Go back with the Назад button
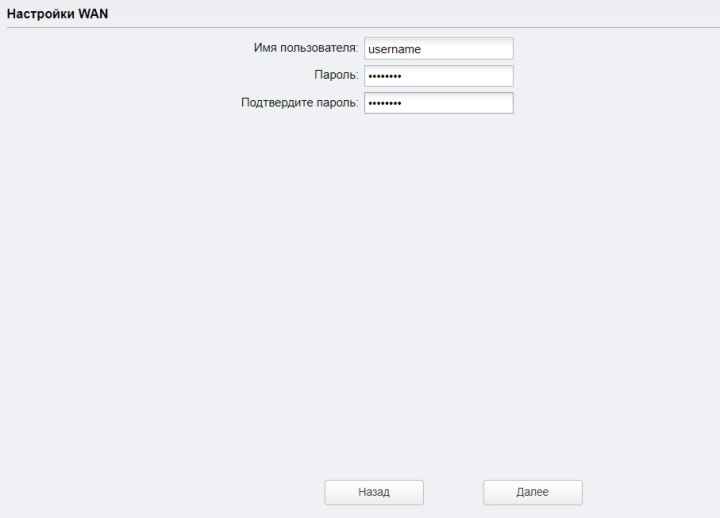720x518 pixels. click(x=374, y=492)
